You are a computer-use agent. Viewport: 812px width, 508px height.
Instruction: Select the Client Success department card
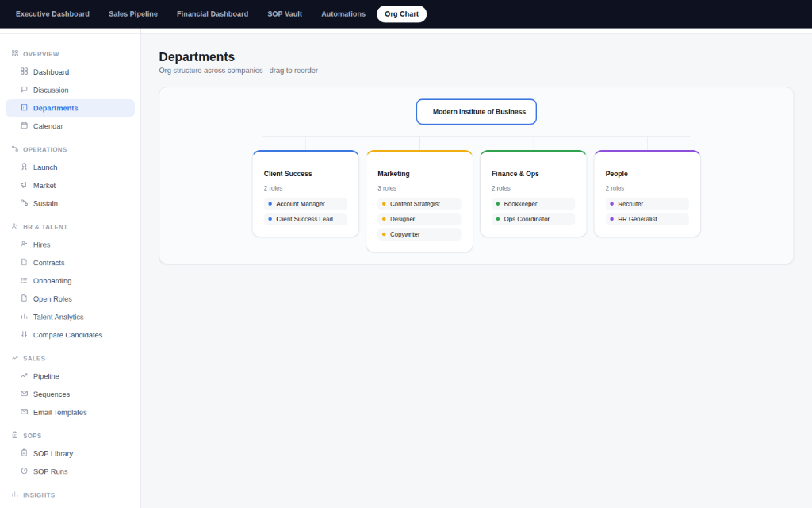(305, 194)
